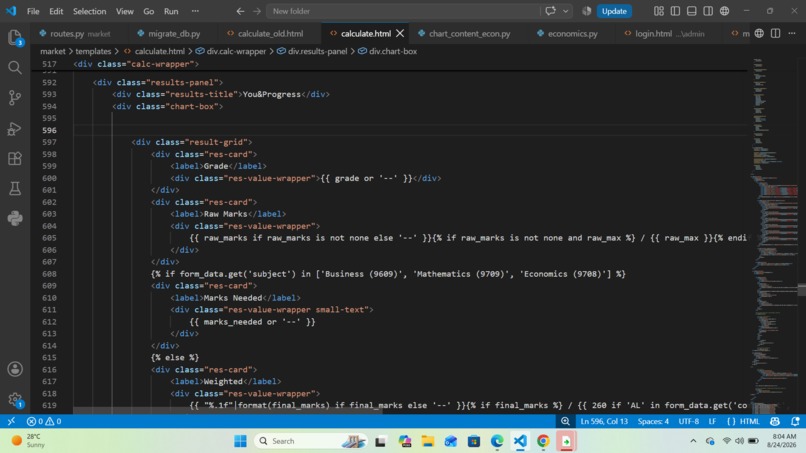806x453 pixels.
Task: Go back with the left arrow
Action: click(x=240, y=11)
